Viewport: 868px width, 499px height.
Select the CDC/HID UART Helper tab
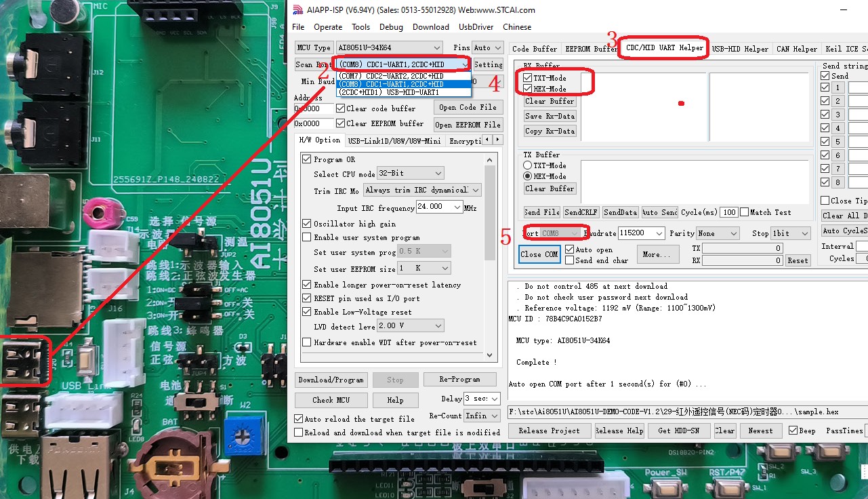(x=665, y=48)
